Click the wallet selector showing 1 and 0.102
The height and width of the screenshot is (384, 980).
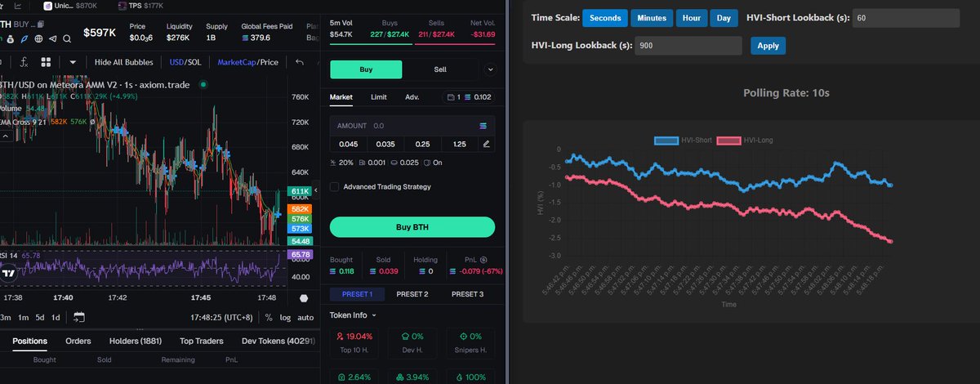click(470, 97)
